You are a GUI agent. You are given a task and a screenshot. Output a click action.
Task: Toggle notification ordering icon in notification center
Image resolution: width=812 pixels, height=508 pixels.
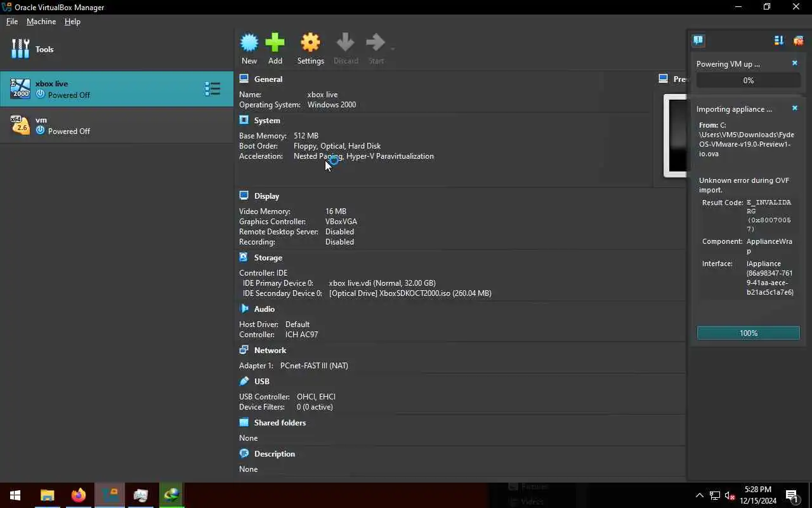tap(779, 41)
